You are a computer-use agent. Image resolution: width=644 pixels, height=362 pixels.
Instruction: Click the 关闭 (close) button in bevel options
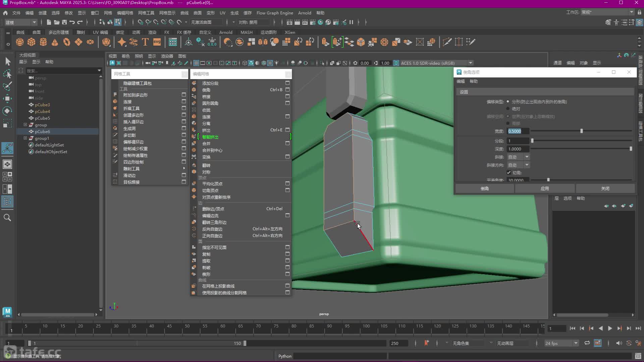point(605,188)
